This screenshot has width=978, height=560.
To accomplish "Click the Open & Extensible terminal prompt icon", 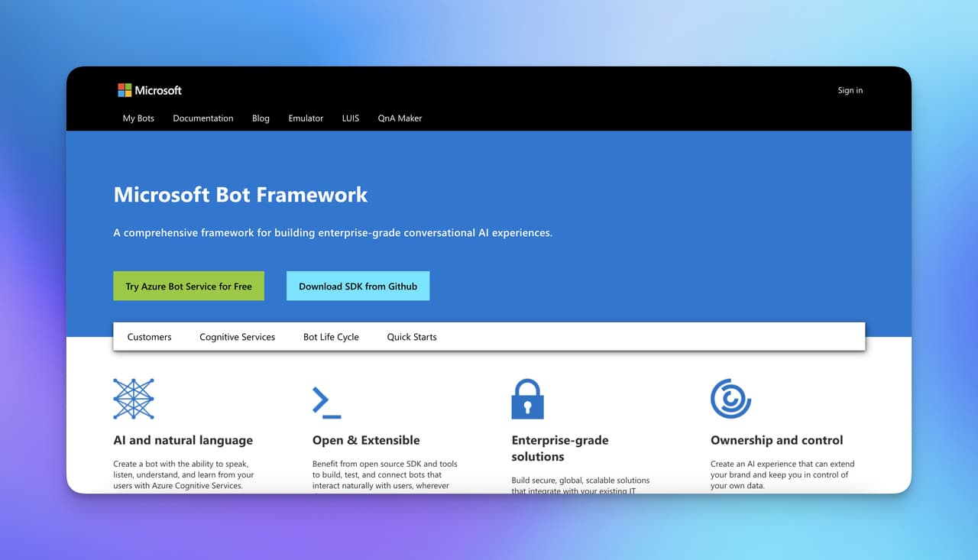I will click(x=327, y=403).
